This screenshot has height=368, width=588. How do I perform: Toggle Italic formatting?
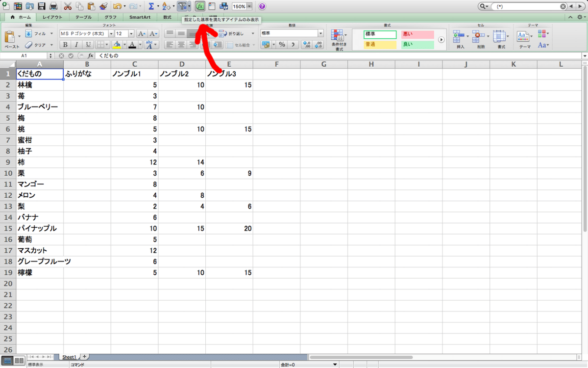[76, 45]
